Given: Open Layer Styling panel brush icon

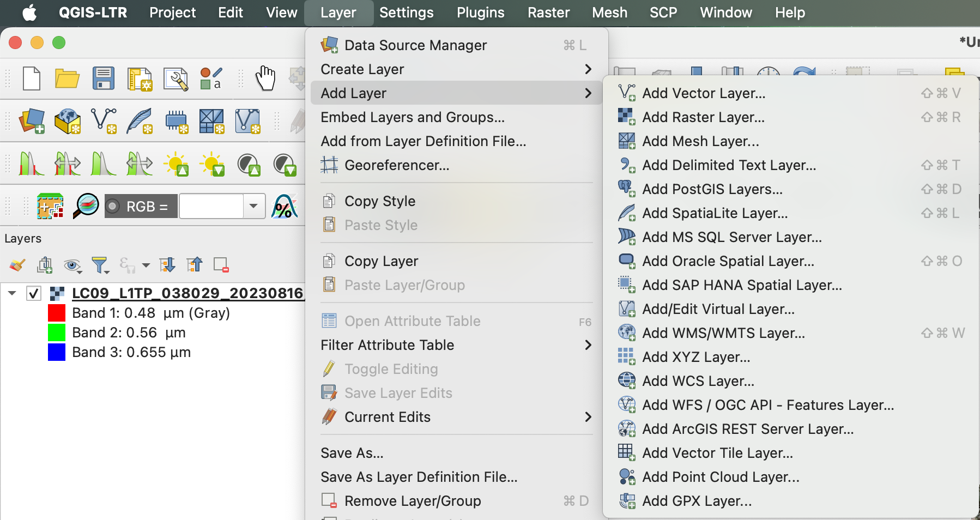Looking at the screenshot, I should [x=17, y=265].
